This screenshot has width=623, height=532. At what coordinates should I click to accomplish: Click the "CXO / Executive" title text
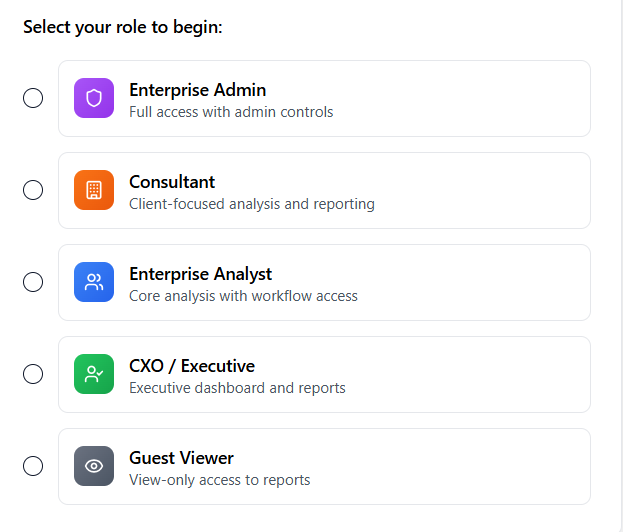click(192, 366)
